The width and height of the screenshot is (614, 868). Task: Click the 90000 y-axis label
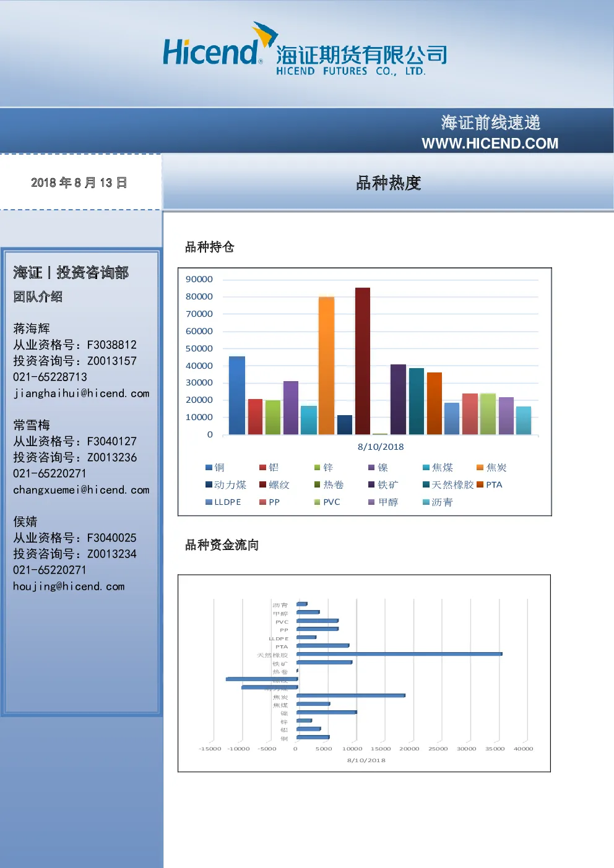point(199,280)
